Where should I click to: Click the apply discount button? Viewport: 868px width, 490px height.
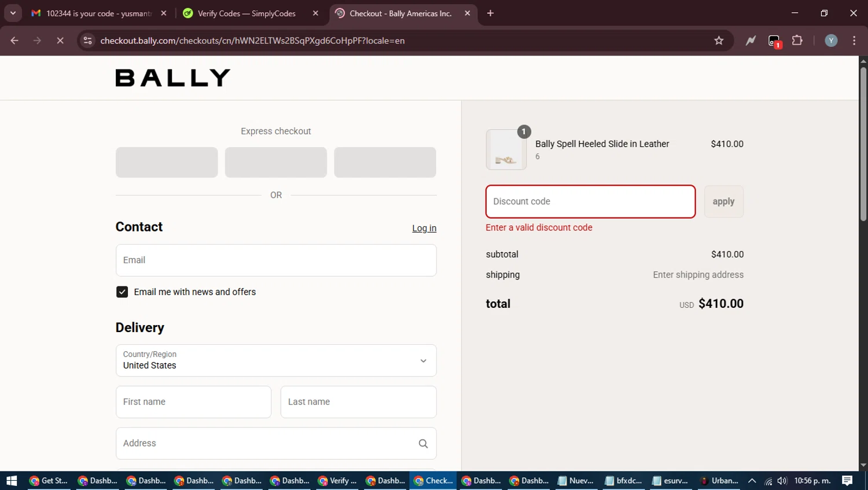[x=723, y=201]
